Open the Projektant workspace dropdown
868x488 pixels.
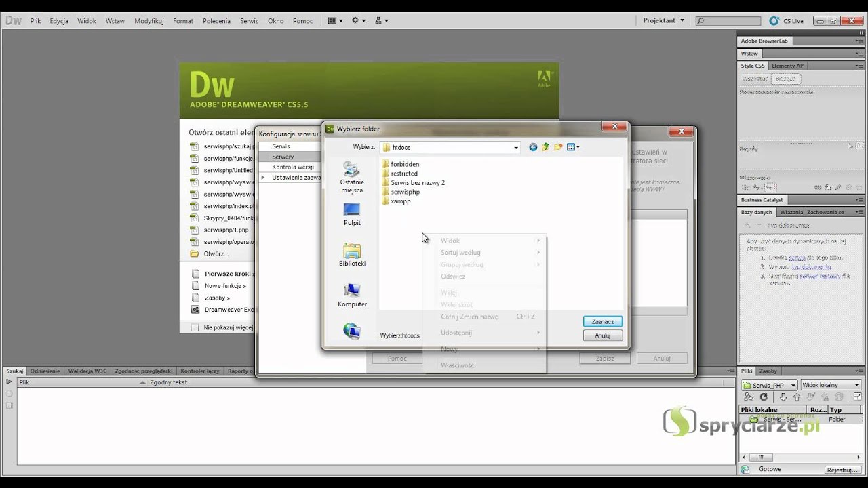[664, 21]
